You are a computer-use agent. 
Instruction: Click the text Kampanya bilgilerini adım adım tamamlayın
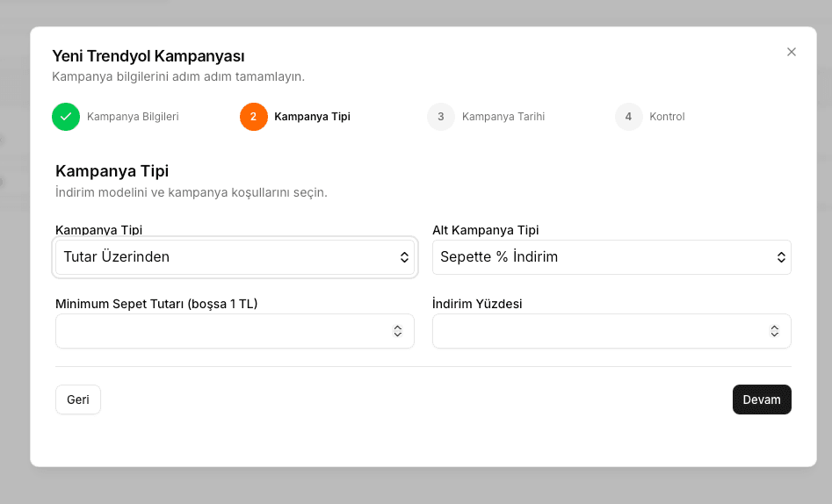point(178,76)
